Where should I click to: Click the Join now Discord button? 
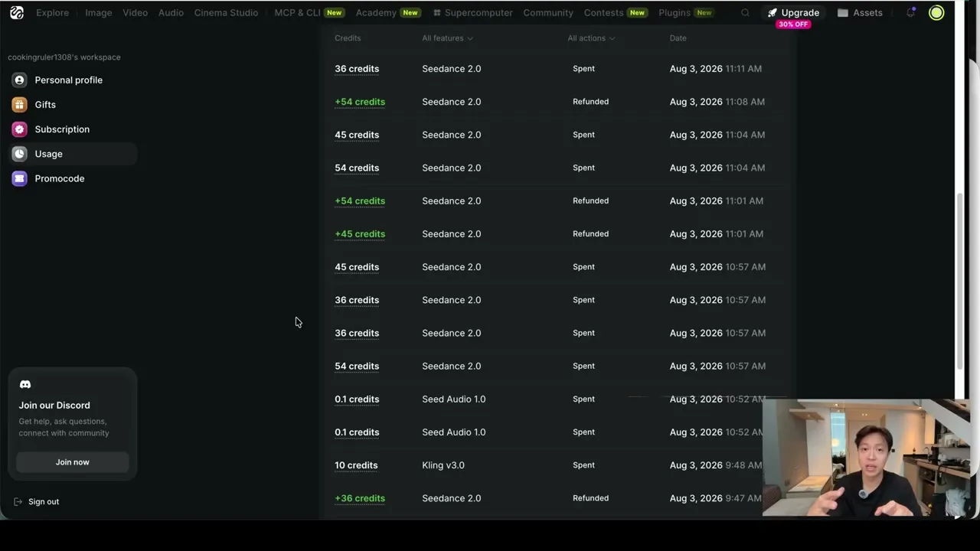(x=73, y=462)
